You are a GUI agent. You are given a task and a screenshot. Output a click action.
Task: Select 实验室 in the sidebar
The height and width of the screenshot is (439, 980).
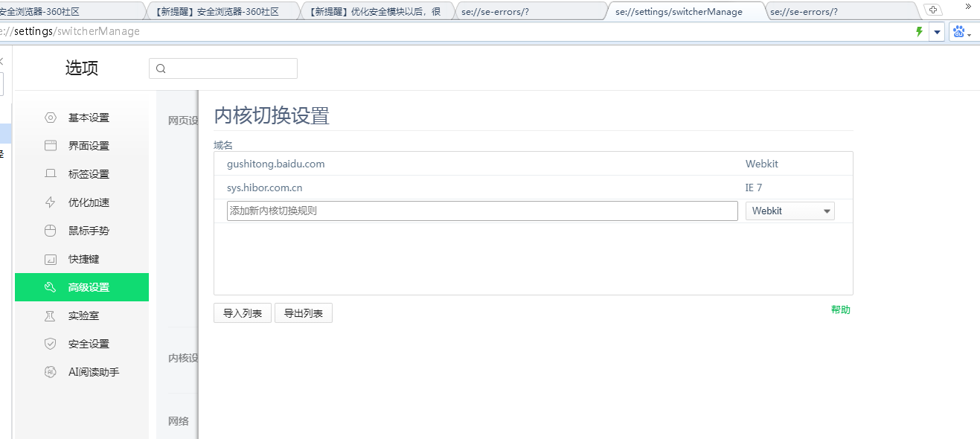(83, 315)
